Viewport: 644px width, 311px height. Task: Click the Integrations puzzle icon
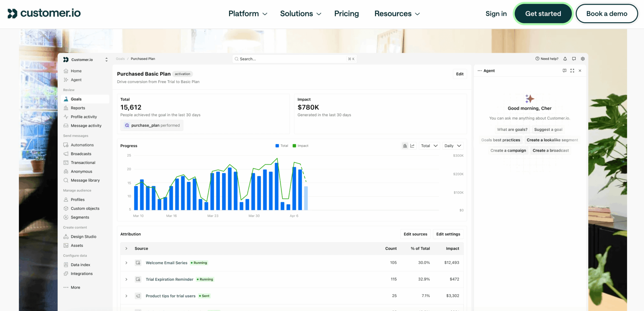pyautogui.click(x=66, y=274)
